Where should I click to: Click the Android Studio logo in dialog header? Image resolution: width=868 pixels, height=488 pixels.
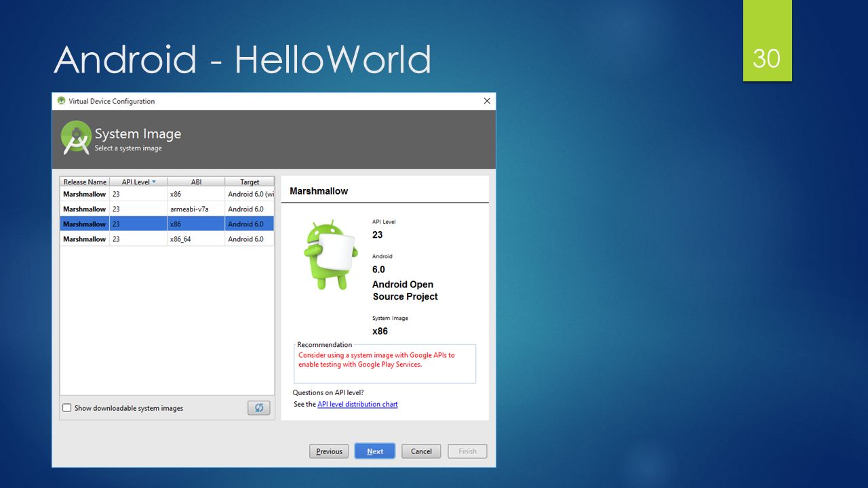pyautogui.click(x=75, y=138)
